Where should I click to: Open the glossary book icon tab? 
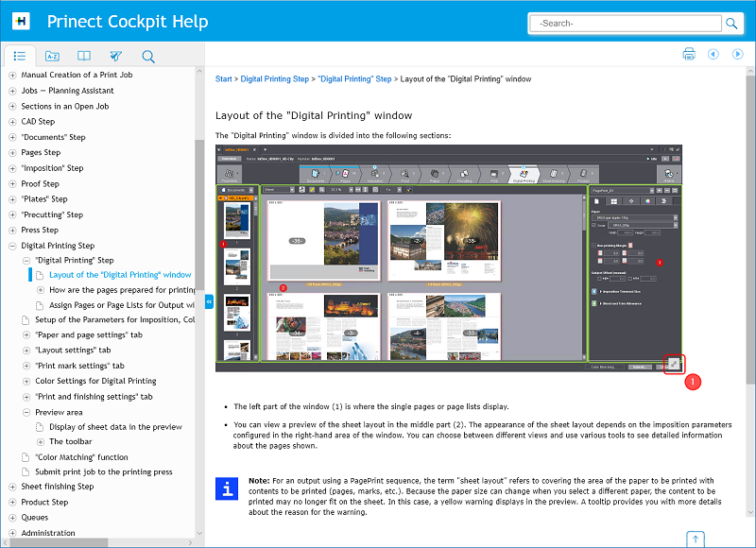(x=84, y=56)
